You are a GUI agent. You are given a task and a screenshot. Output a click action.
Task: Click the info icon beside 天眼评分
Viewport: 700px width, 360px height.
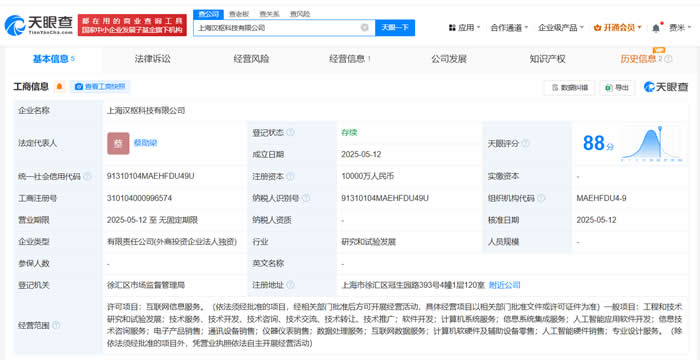point(525,143)
